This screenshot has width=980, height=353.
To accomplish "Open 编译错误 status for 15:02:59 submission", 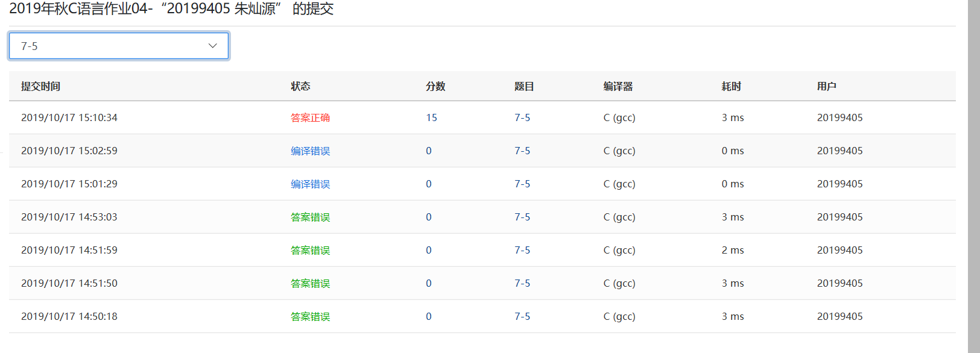I will pyautogui.click(x=310, y=151).
